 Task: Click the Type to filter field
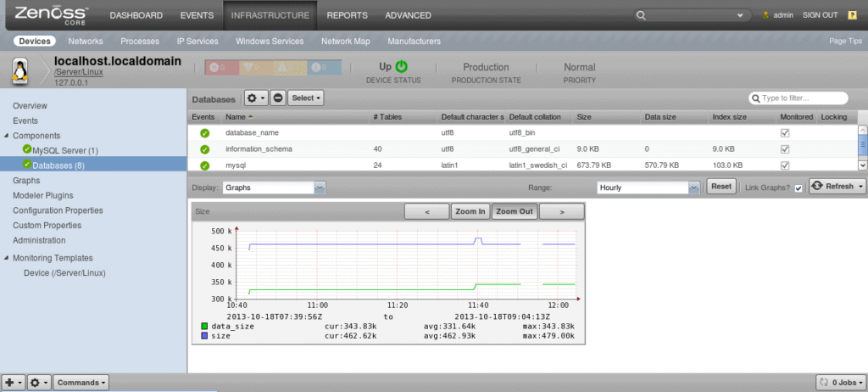(798, 98)
